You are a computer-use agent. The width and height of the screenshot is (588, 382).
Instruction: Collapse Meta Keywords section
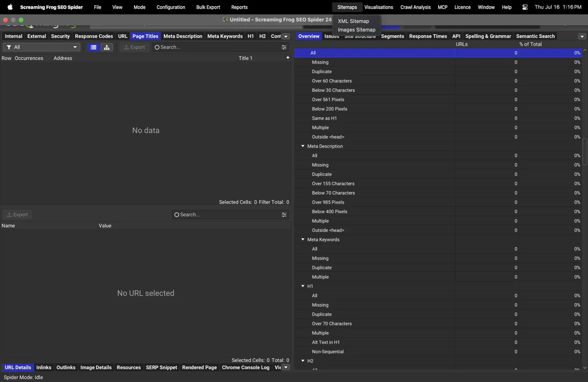pos(303,240)
